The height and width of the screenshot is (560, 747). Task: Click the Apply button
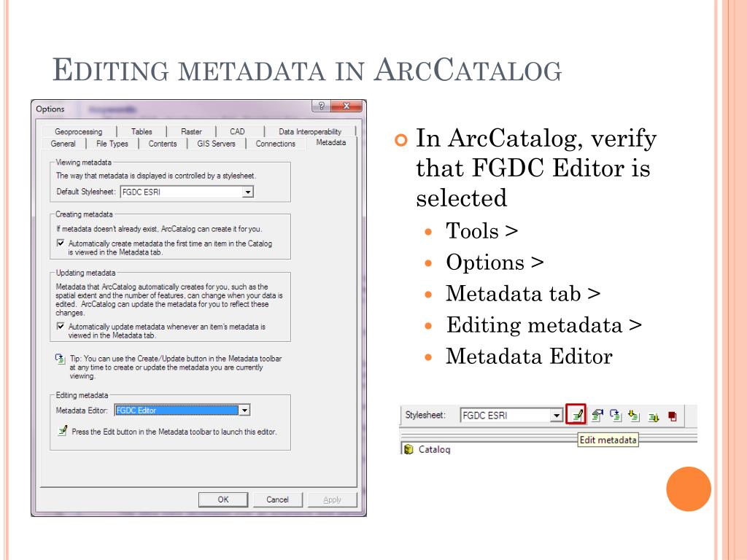pos(332,499)
